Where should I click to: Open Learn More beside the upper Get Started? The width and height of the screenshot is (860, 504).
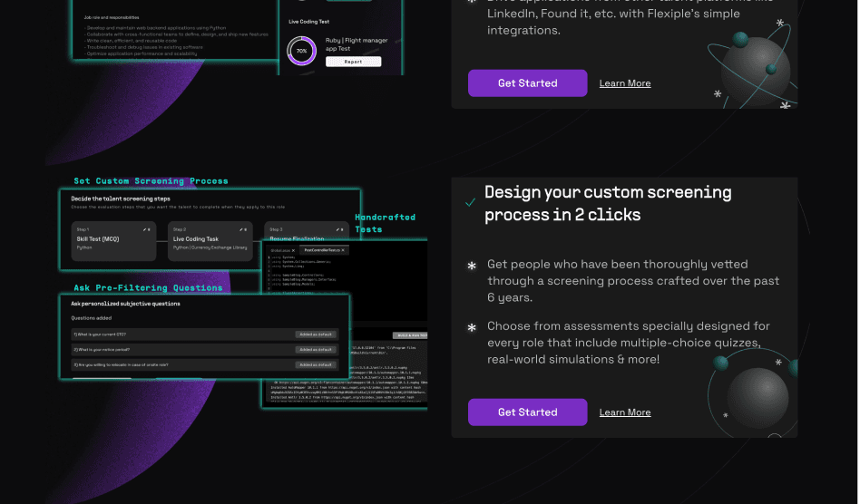[625, 83]
